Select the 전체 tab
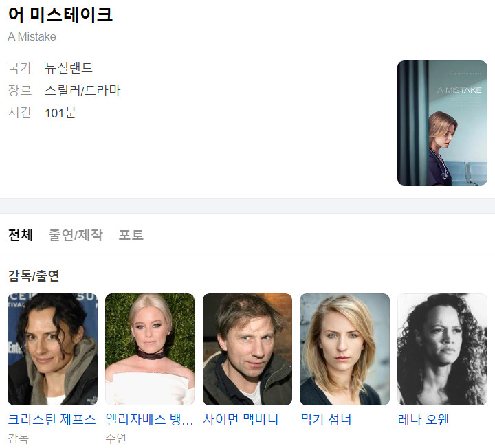The image size is (495, 448). pyautogui.click(x=21, y=235)
